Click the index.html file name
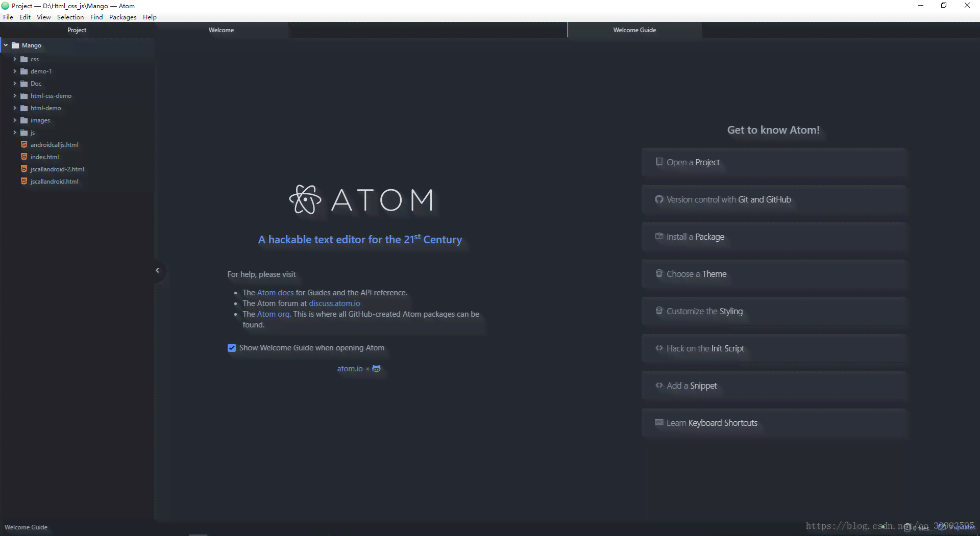 pos(44,157)
